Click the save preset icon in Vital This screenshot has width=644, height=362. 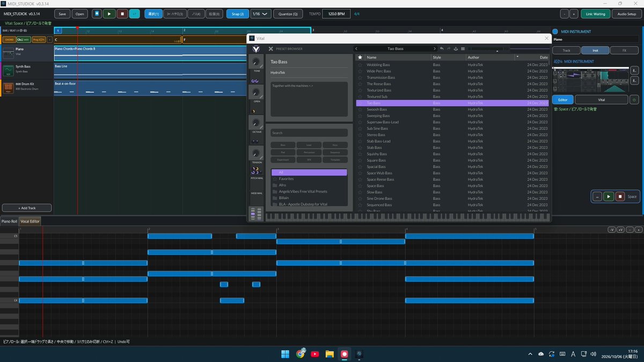pyautogui.click(x=455, y=49)
